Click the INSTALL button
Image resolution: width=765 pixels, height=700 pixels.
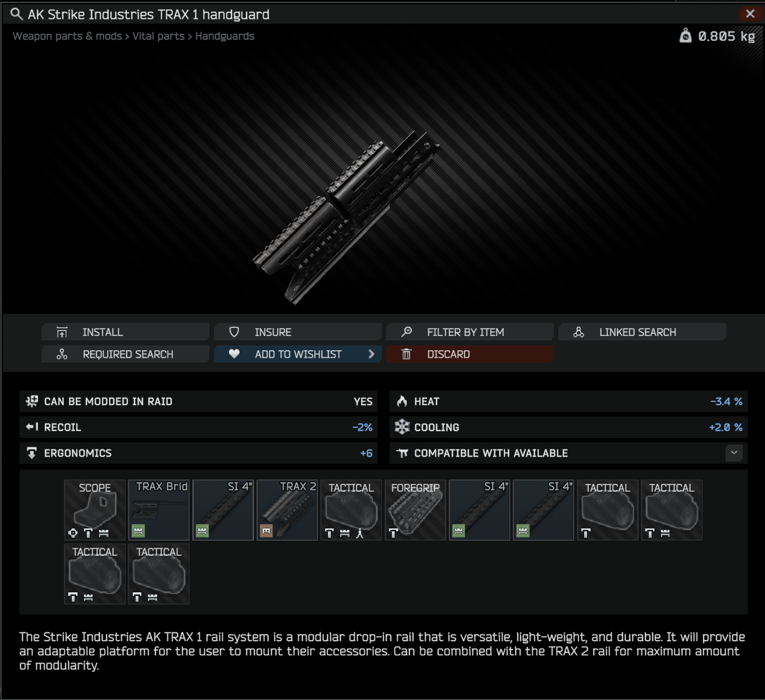126,332
